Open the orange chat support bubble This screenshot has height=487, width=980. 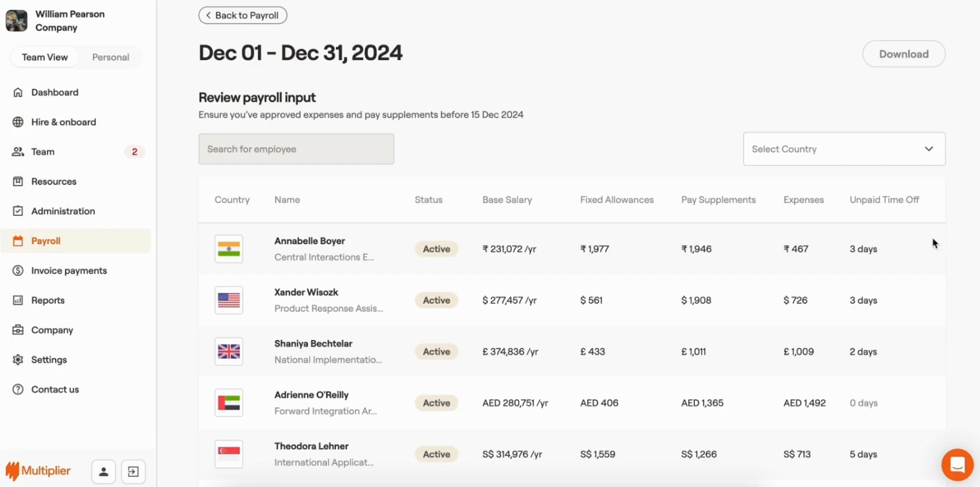(x=957, y=464)
